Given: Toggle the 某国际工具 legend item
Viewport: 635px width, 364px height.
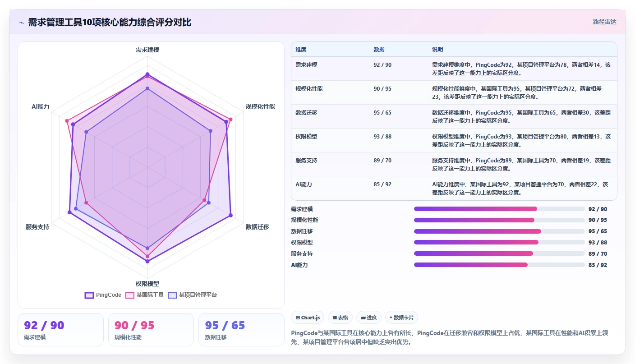Looking at the screenshot, I should point(144,295).
